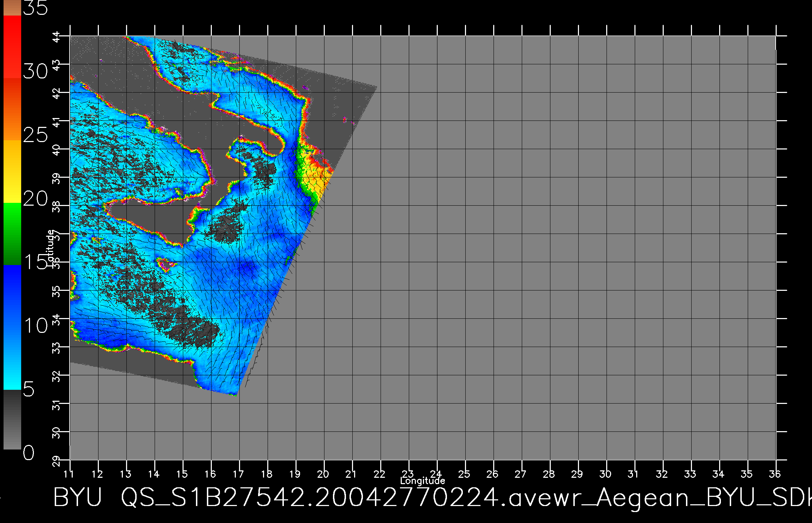Click latitude tick label 43
This screenshot has height=523, width=812.
tap(56, 65)
